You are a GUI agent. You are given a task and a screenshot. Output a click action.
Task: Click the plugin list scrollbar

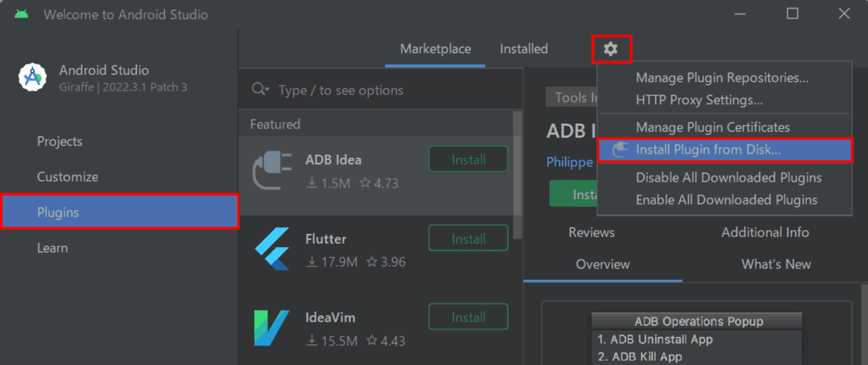click(x=516, y=174)
